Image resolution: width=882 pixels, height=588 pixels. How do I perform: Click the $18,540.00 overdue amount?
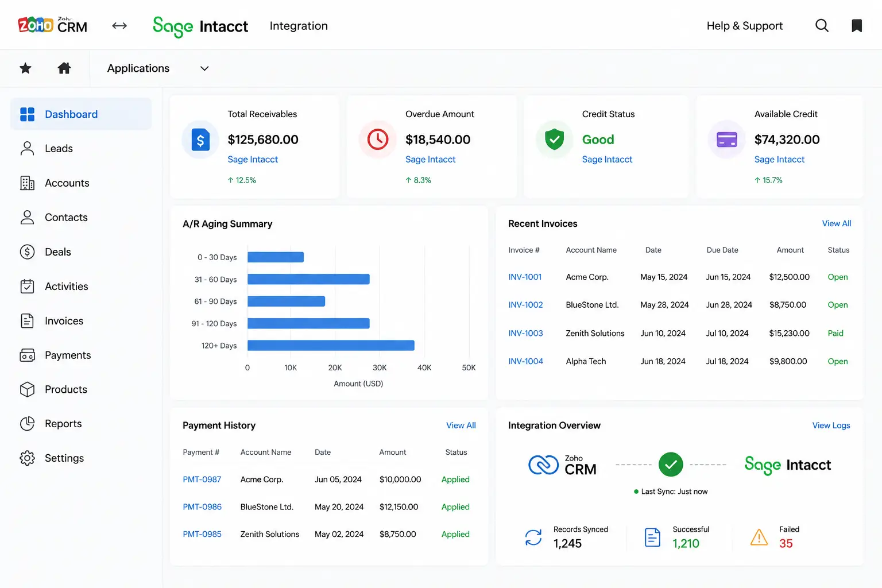[x=438, y=140]
